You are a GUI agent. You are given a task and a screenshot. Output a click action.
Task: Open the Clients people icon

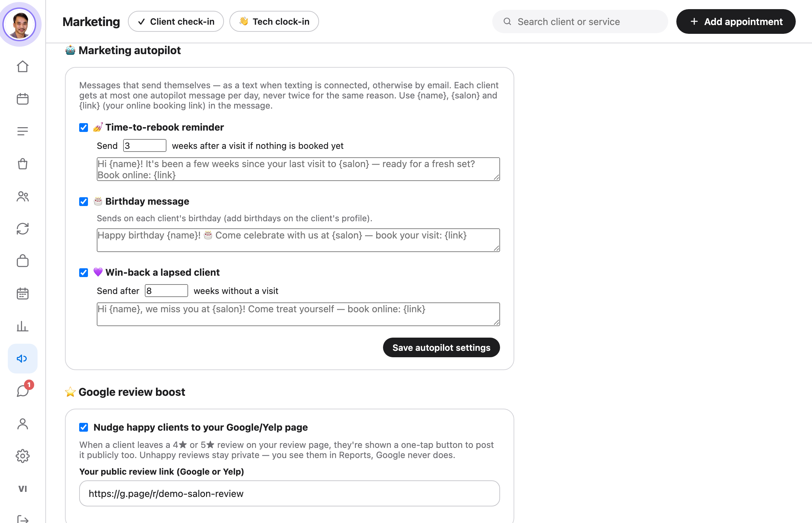click(23, 196)
